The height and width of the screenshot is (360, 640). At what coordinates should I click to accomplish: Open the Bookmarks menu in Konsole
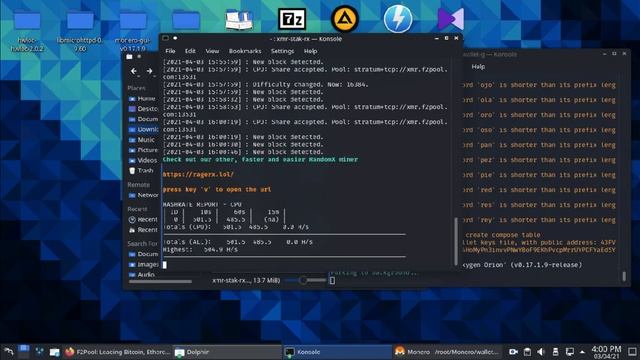[x=245, y=51]
